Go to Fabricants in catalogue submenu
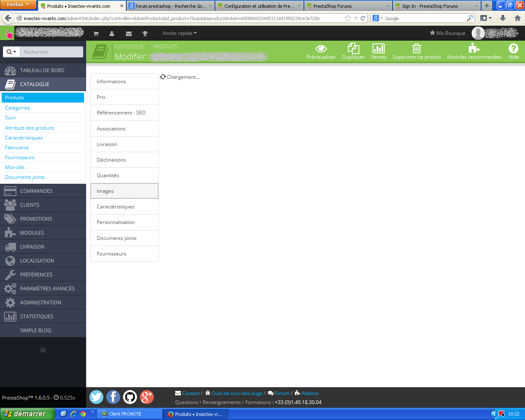525x420 pixels. (x=17, y=148)
